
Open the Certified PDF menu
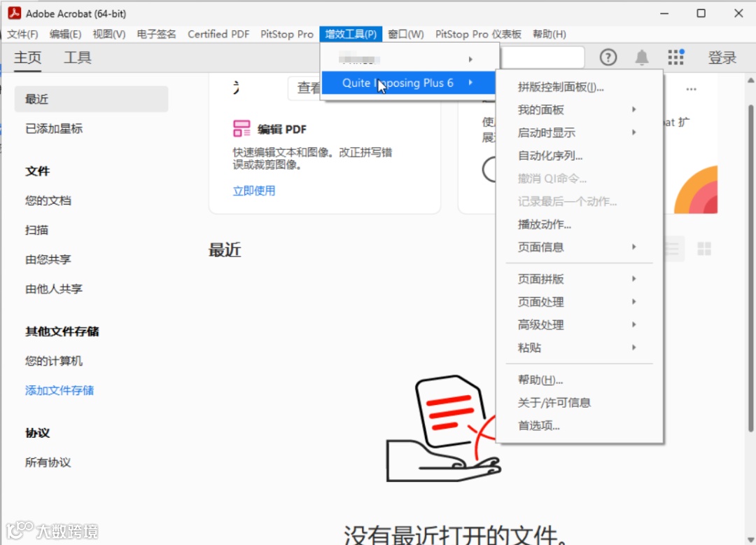point(218,34)
